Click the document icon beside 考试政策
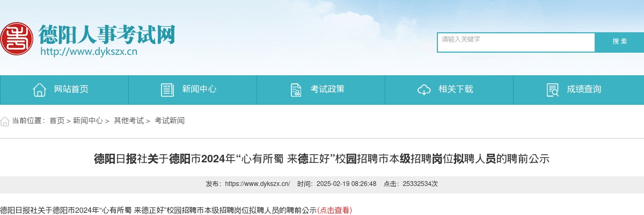Viewport: 644px width, 215px height. (x=296, y=90)
